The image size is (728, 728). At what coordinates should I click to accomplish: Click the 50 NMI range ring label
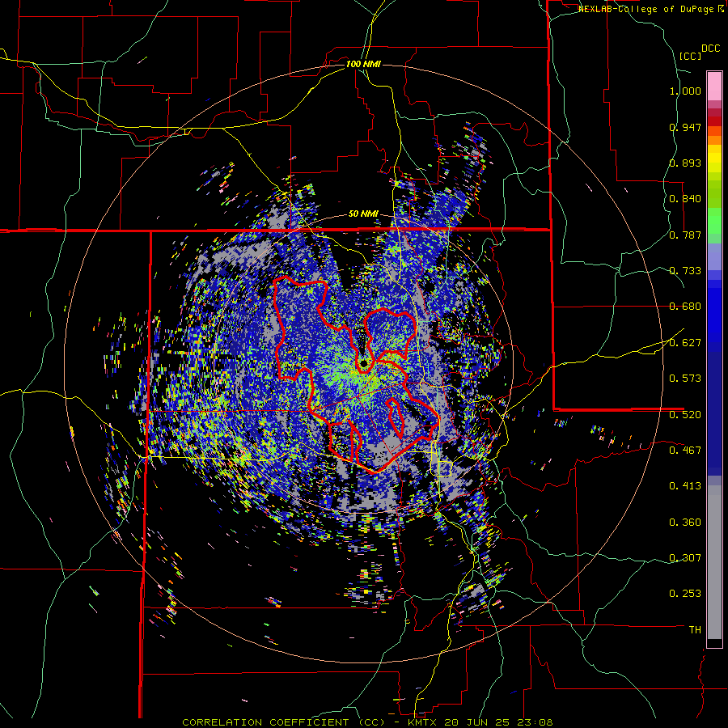(363, 214)
